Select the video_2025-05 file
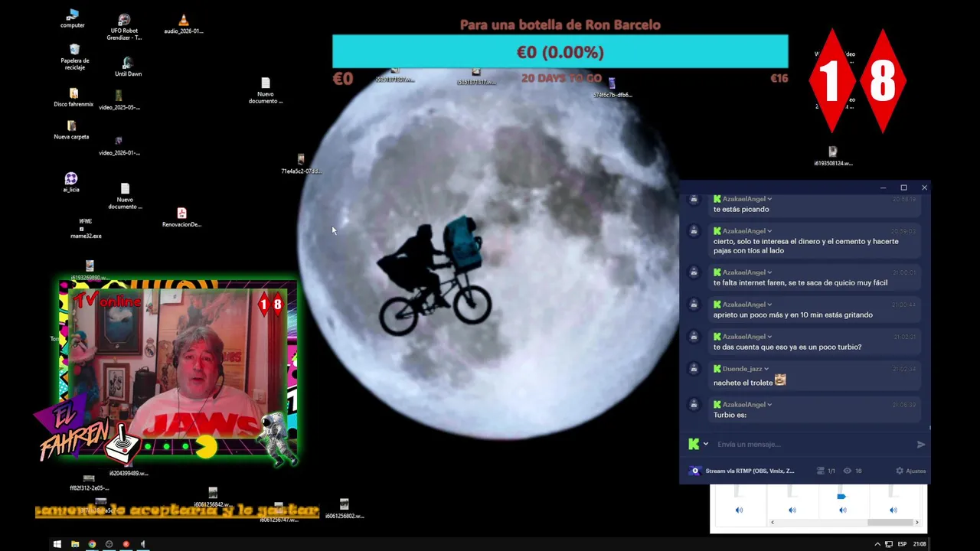Screen dimensions: 980x551 click(119, 100)
